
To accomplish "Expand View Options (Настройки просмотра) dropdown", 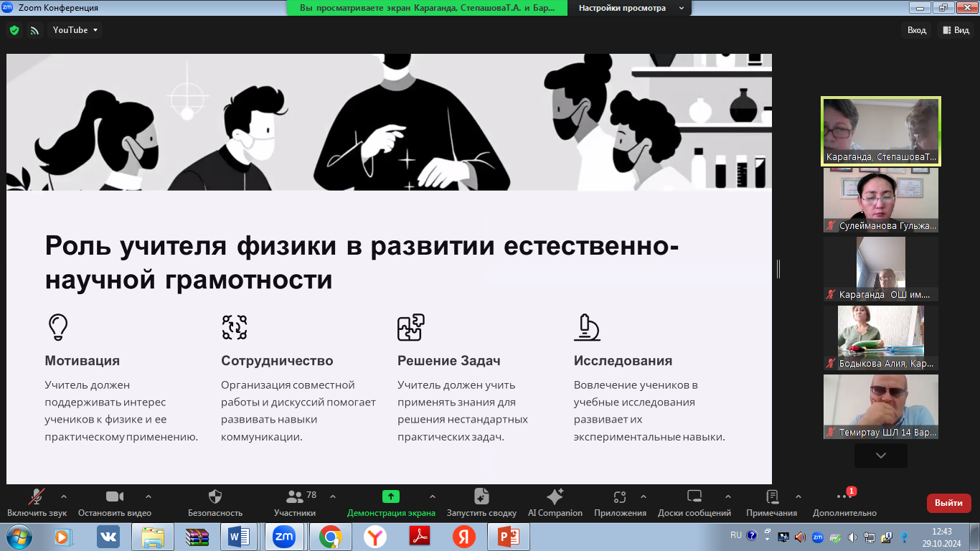I will coord(629,8).
